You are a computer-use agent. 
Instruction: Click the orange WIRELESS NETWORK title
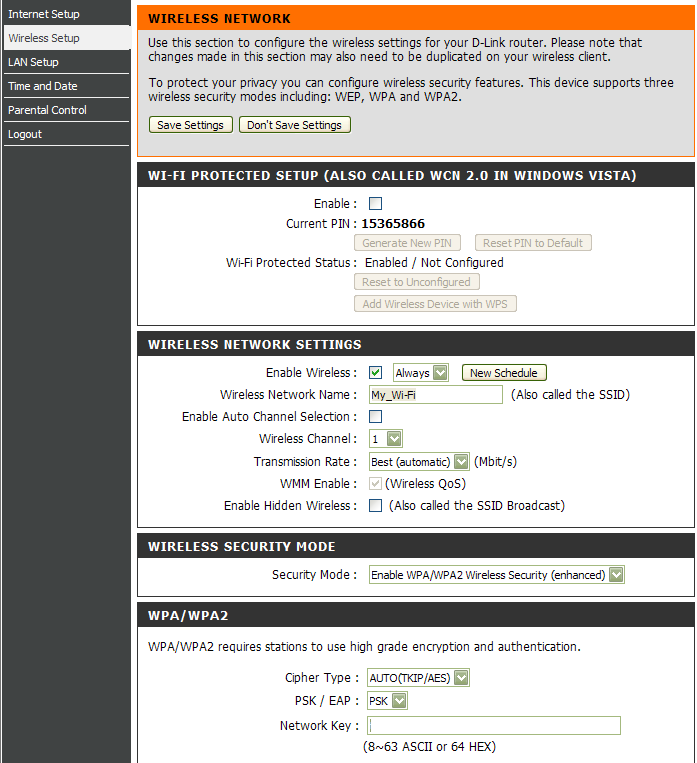[220, 18]
